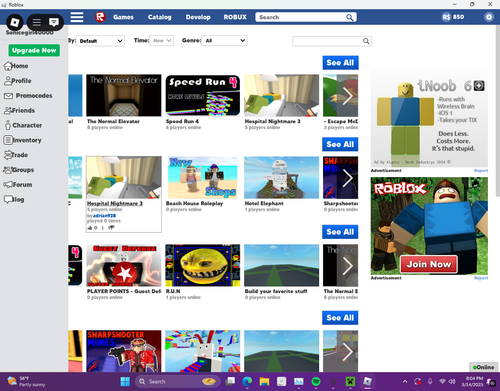Screen dimensions: 500x391
Task: Click See All above Normal Elevator row
Action: click(x=340, y=63)
